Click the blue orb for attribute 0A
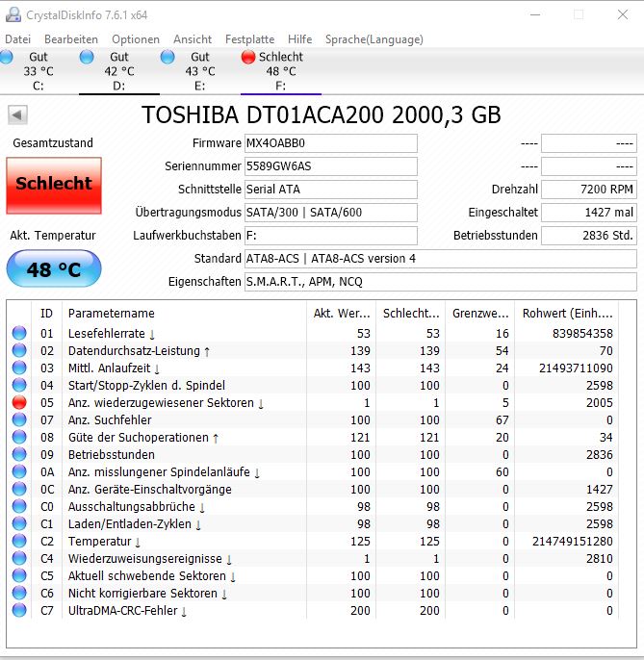 19,471
